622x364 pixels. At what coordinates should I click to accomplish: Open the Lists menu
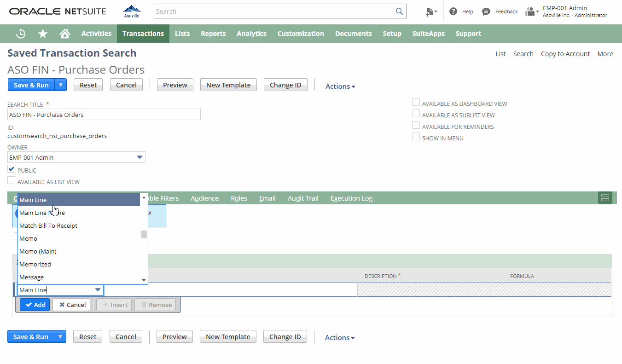(182, 34)
